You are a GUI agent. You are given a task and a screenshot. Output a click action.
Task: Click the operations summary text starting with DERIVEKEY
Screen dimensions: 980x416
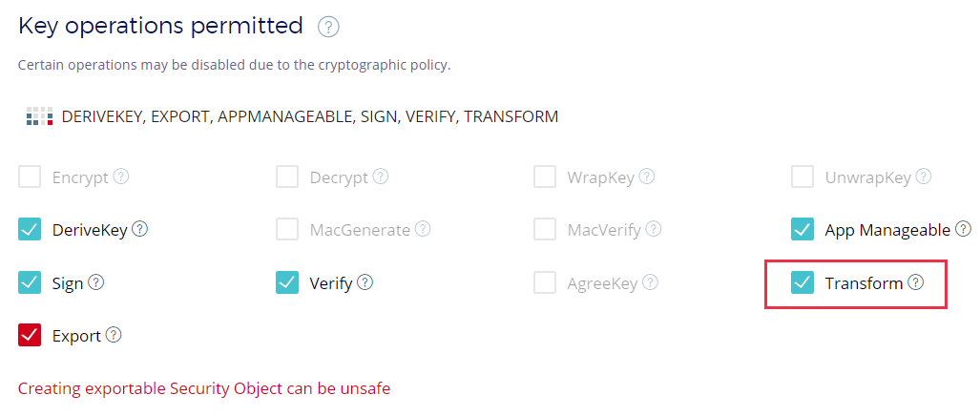tap(309, 117)
